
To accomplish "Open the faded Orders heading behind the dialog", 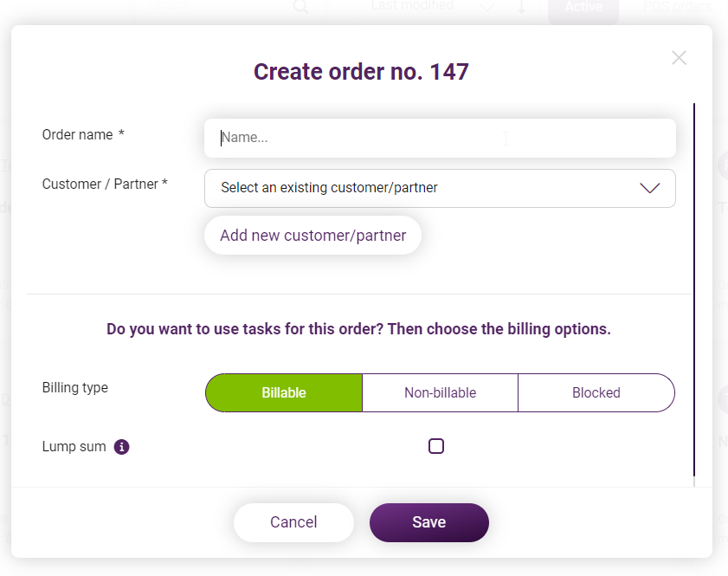I will click(169, 5).
